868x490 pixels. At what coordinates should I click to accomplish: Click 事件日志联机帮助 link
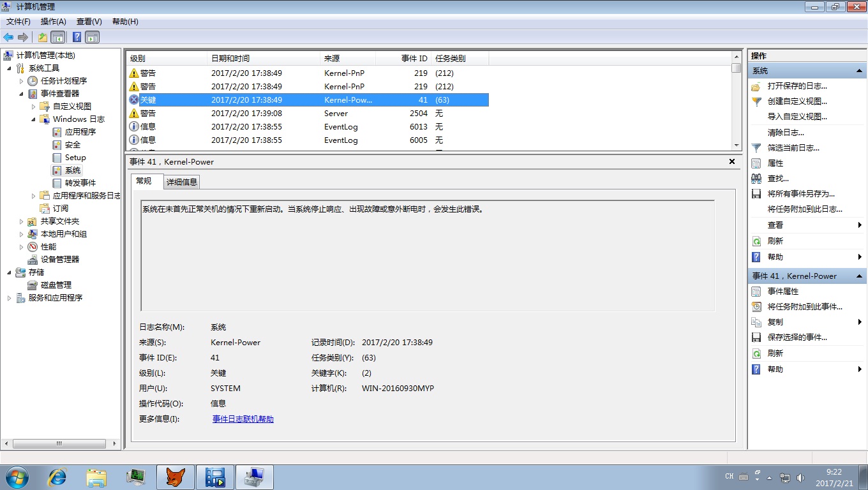[243, 419]
